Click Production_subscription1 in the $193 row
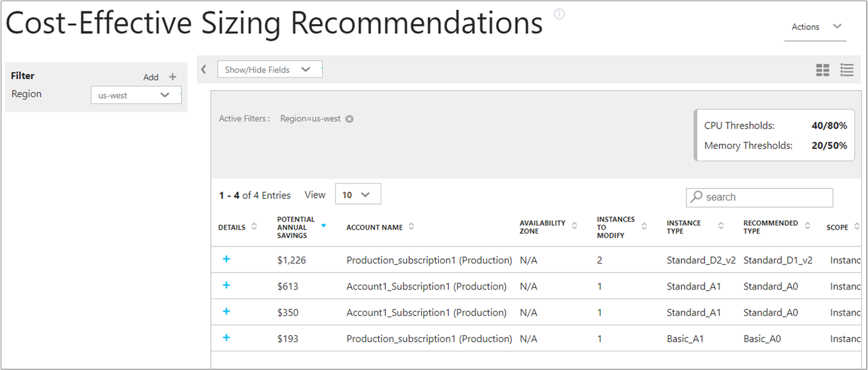This screenshot has width=868, height=370. (x=429, y=339)
